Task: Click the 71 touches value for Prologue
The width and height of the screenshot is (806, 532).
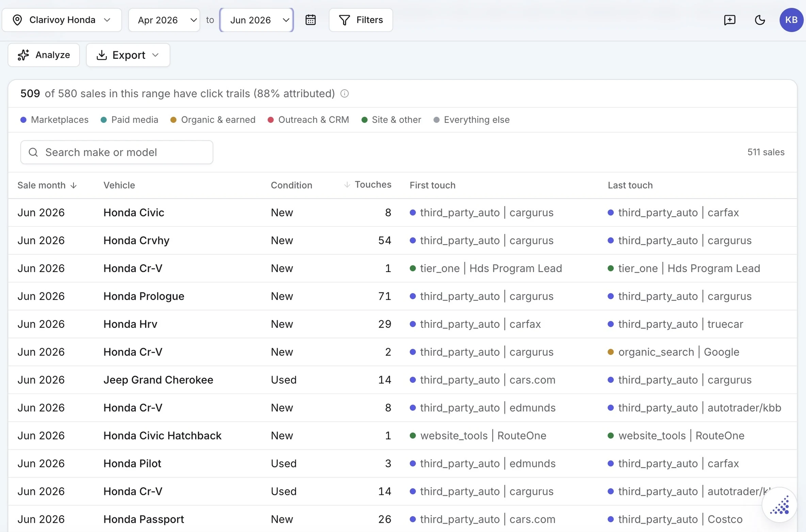Action: pyautogui.click(x=385, y=296)
